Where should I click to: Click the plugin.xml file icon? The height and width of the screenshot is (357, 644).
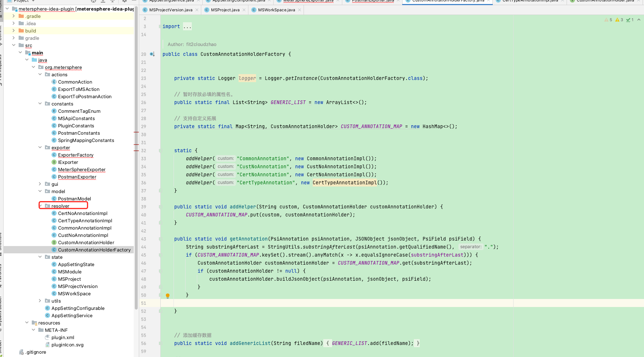pos(47,337)
